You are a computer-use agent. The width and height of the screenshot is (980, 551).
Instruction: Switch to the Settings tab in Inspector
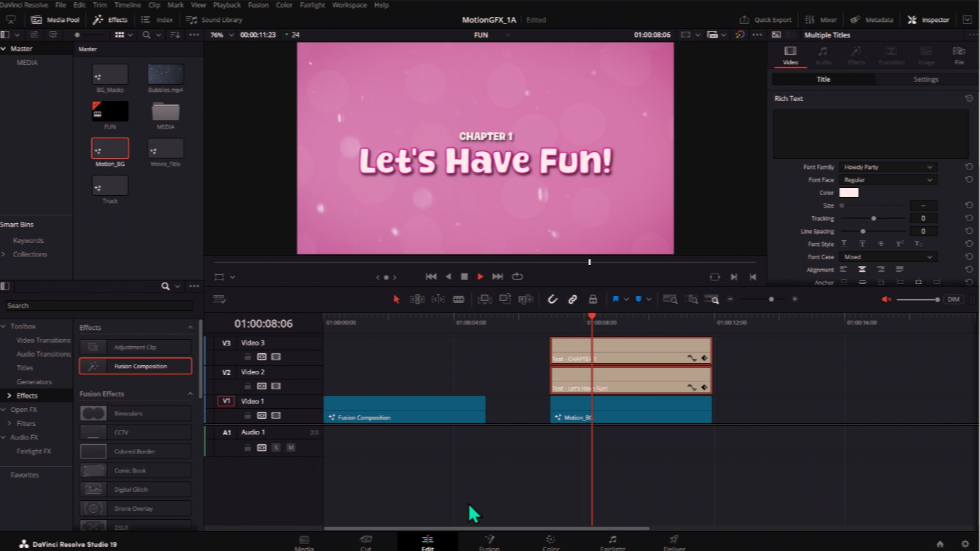(926, 80)
